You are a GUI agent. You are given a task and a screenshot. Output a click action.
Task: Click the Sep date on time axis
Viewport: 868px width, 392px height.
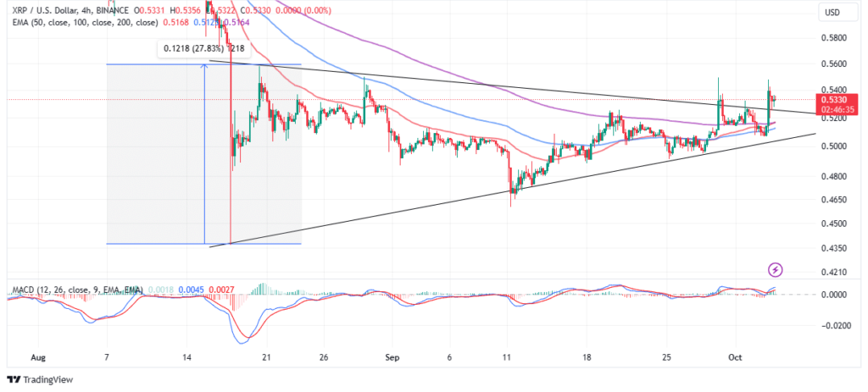coord(390,358)
